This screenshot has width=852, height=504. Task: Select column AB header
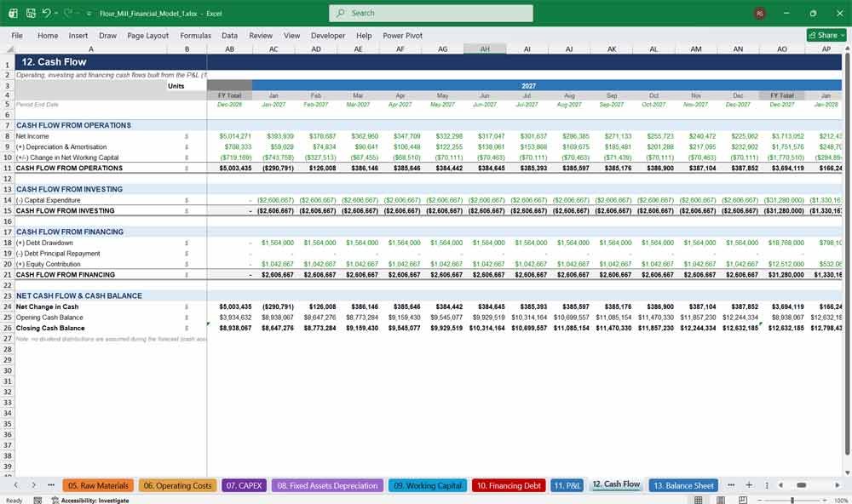[230, 49]
